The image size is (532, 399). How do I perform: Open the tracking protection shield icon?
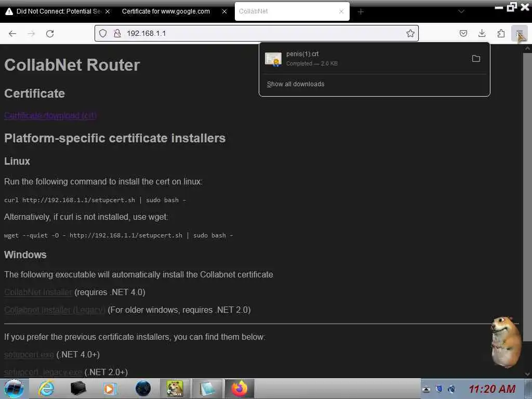pyautogui.click(x=103, y=33)
